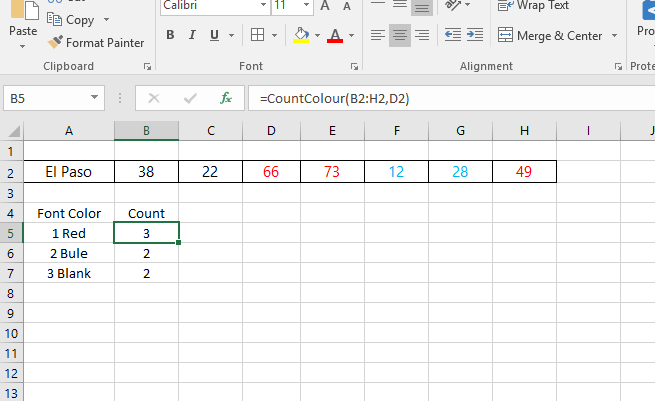Image resolution: width=655 pixels, height=401 pixels.
Task: Select the cell labeled 2 Bule
Action: point(69,253)
